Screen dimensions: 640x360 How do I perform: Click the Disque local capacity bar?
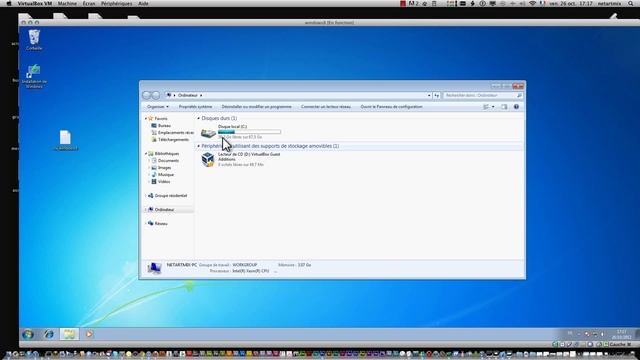pyautogui.click(x=249, y=132)
